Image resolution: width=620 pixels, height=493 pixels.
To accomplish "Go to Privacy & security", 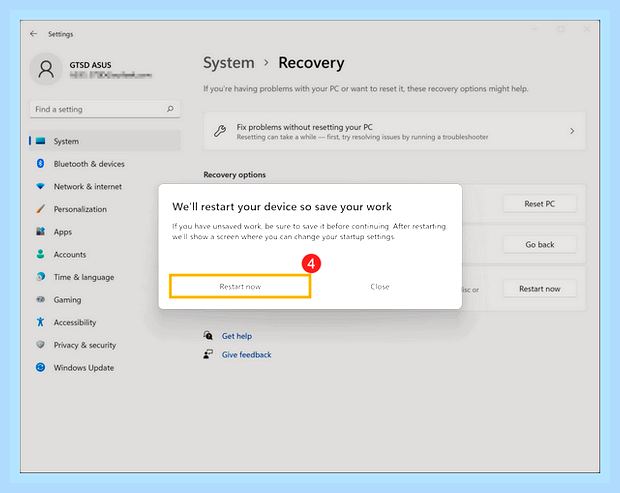I will tap(85, 345).
